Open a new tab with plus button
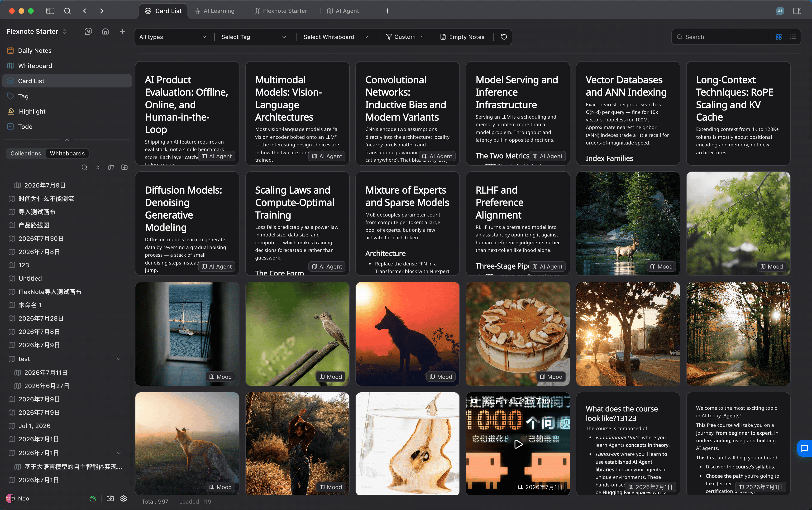The width and height of the screenshot is (812, 510). click(387, 11)
